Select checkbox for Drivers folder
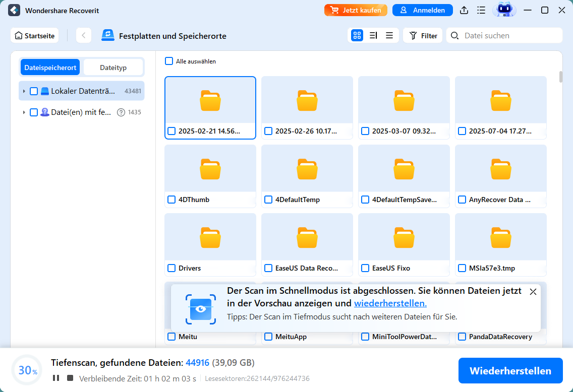Viewport: 573px width, 392px height. 171,268
